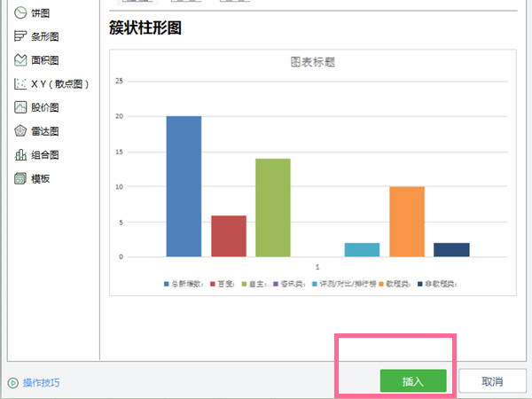Click the small teal bar in preview
This screenshot has width=532, height=399.
362,250
